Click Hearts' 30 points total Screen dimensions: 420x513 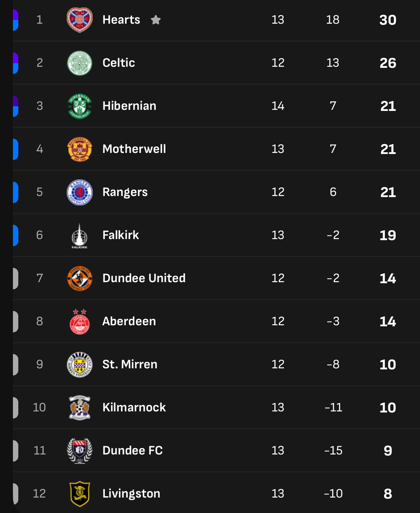pyautogui.click(x=388, y=20)
